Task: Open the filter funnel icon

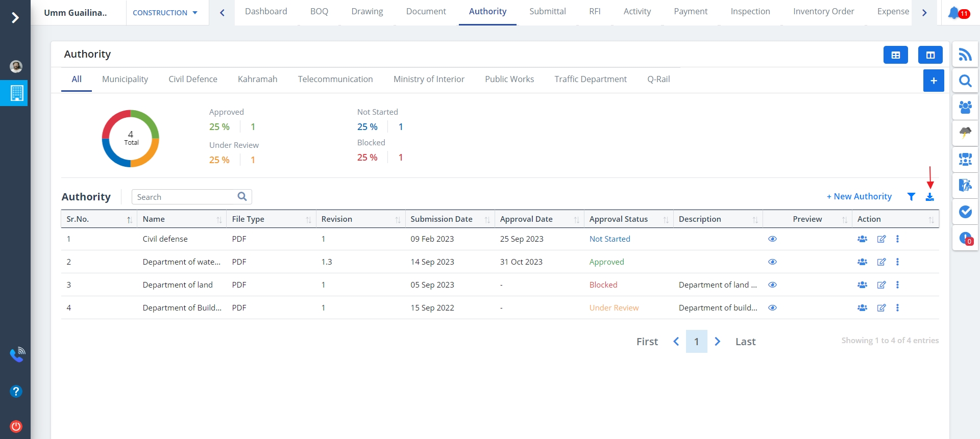Action: 911,197
